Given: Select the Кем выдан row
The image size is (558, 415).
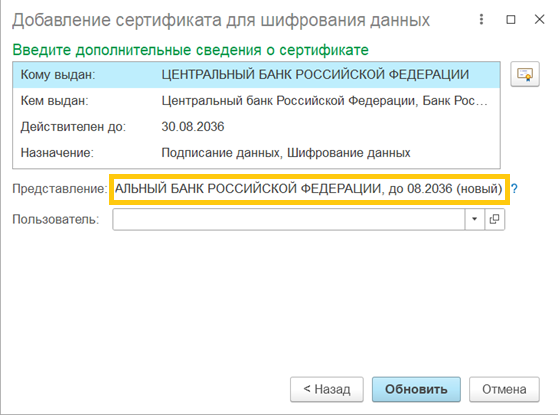Looking at the screenshot, I should pos(256,101).
